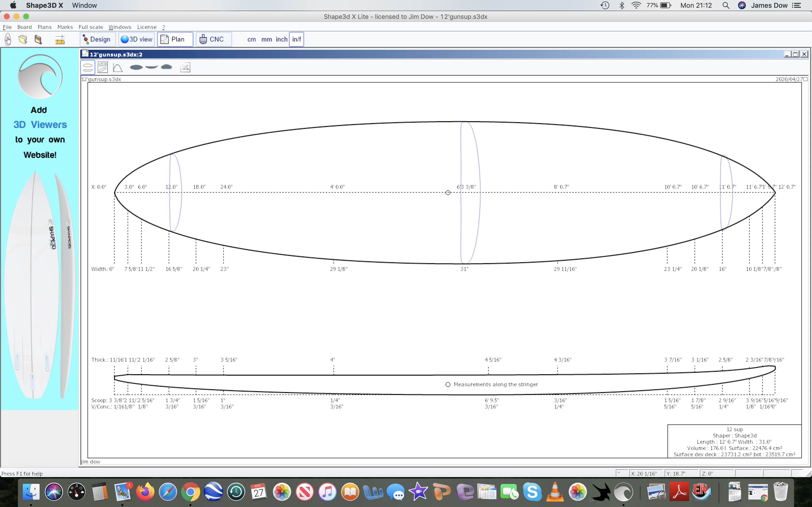Click the curvature graph icon
The width and height of the screenshot is (812, 507).
118,67
